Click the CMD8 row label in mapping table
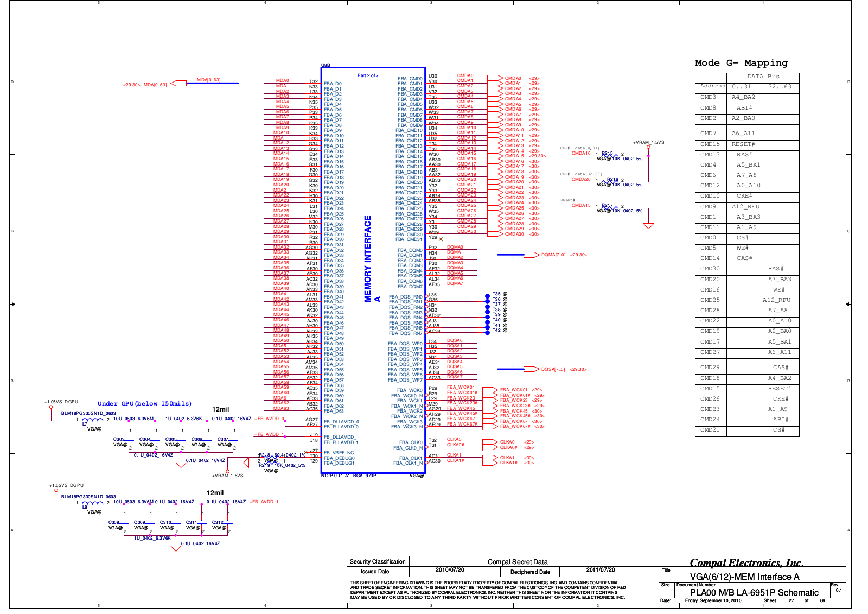 [x=708, y=108]
